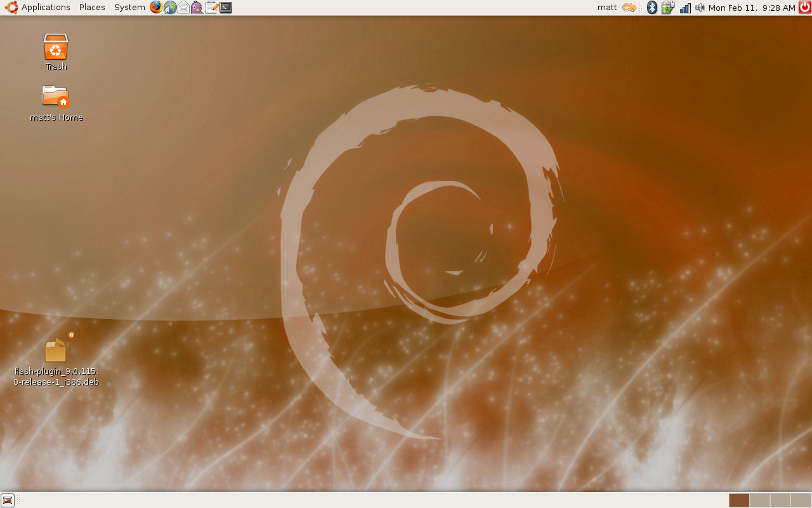Open the Places menu
Viewport: 812px width, 508px height.
[92, 8]
